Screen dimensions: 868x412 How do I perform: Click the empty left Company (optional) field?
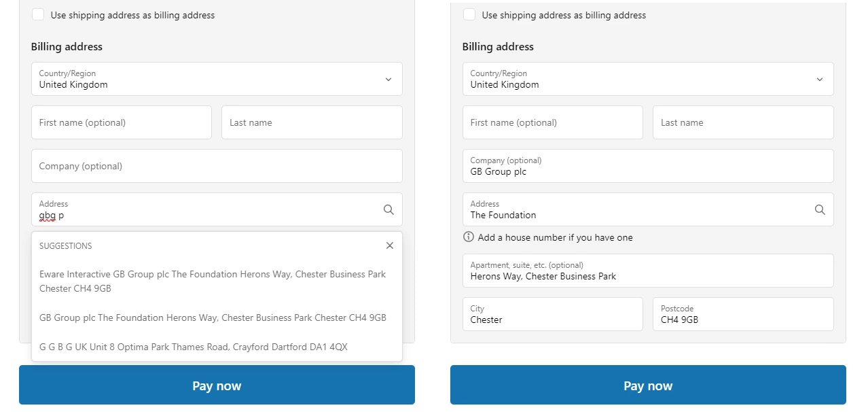pyautogui.click(x=217, y=166)
